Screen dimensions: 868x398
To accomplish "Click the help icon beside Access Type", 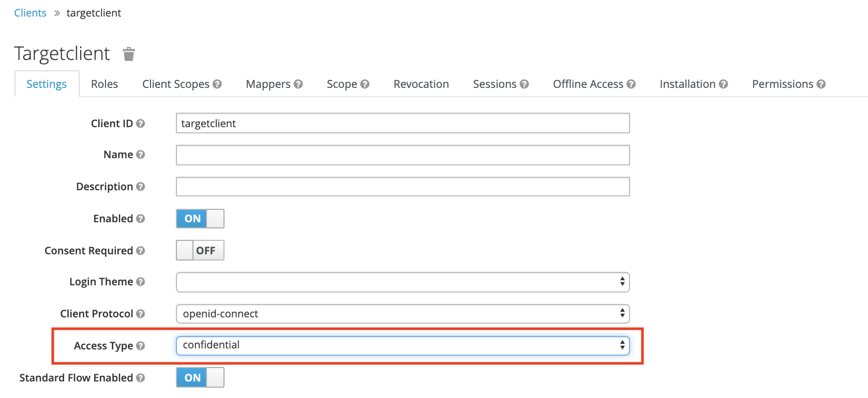I will [140, 346].
